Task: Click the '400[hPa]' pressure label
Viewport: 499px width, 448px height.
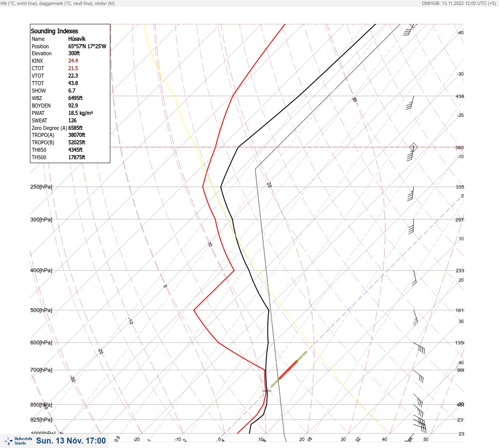Action: (41, 270)
